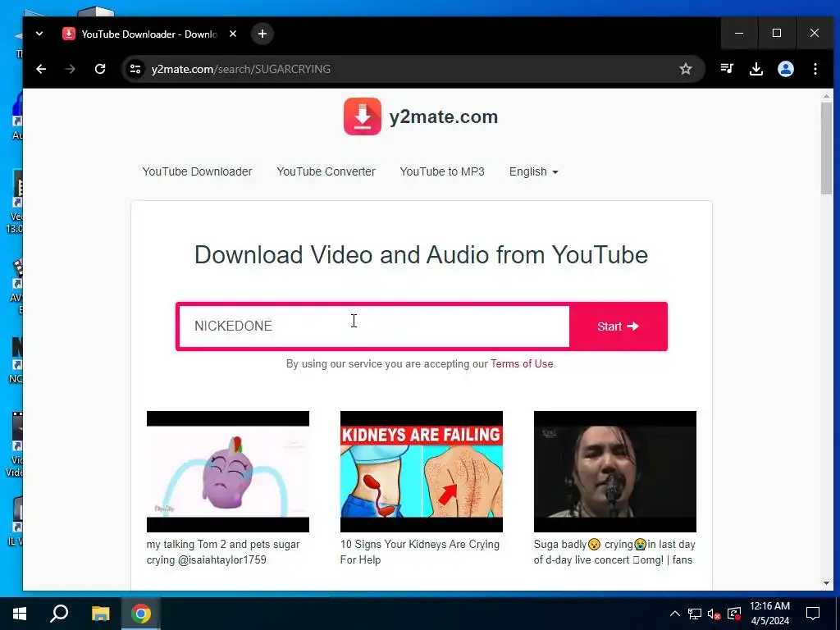Select the YouTube Downloader browser tab

[149, 34]
